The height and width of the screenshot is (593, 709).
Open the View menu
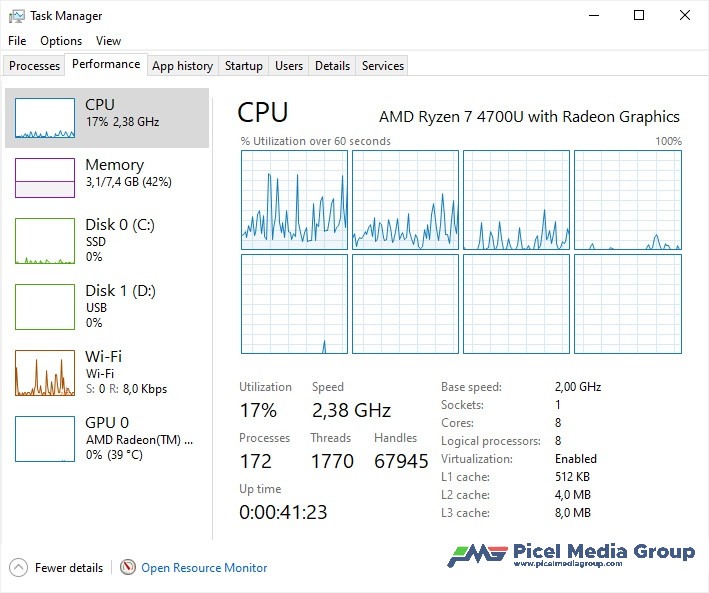[108, 41]
